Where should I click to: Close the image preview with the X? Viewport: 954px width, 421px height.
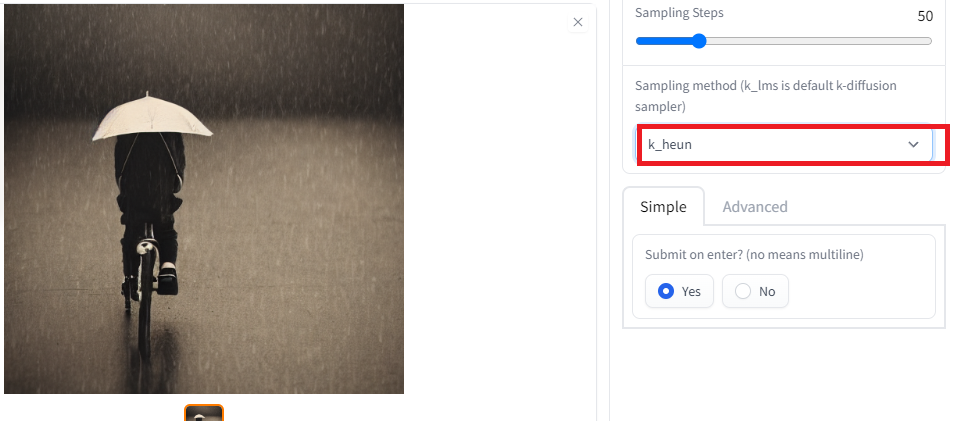[x=578, y=23]
